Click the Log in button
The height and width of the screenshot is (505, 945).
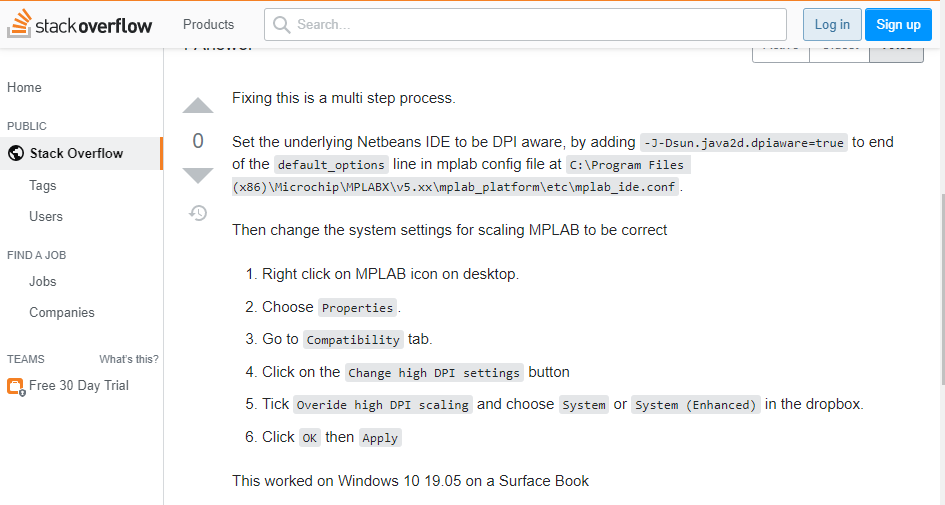[832, 24]
